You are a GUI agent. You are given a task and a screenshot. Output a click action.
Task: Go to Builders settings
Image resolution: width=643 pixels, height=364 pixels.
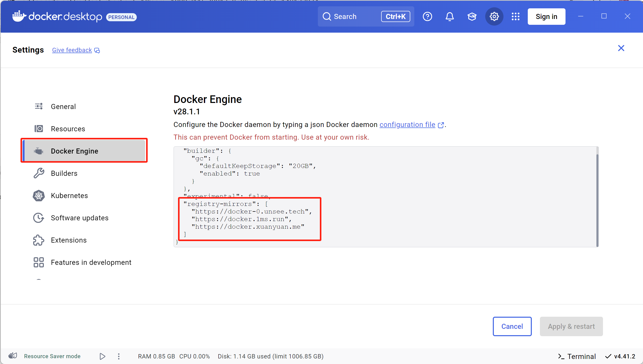click(x=64, y=173)
